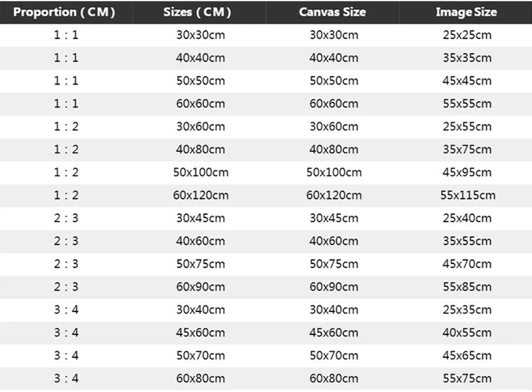Image resolution: width=532 pixels, height=392 pixels.
Task: Select the 35x35cm image size cell
Action: click(x=467, y=58)
